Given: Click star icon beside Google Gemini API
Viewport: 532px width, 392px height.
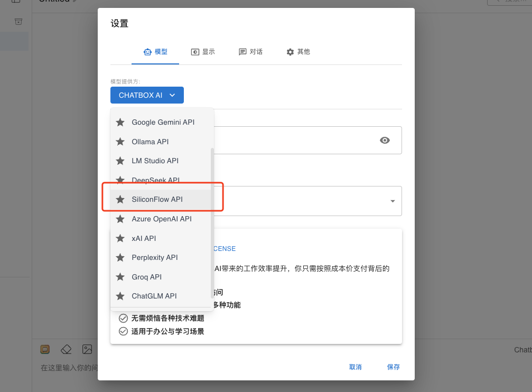Looking at the screenshot, I should click(120, 122).
